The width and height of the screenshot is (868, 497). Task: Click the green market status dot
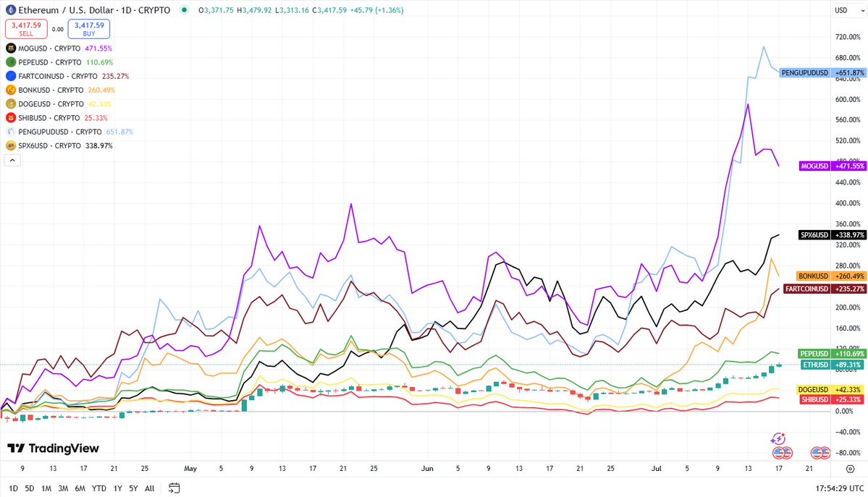click(185, 10)
